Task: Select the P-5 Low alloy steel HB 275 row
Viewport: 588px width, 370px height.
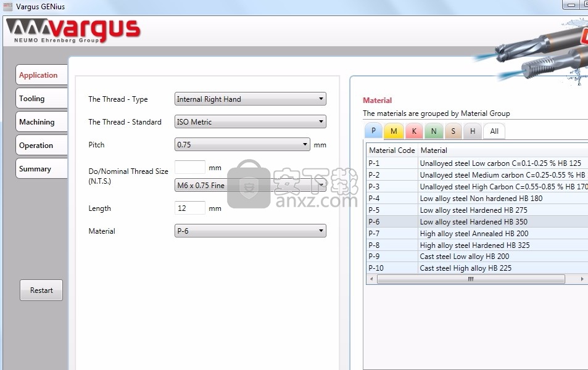Action: click(477, 210)
